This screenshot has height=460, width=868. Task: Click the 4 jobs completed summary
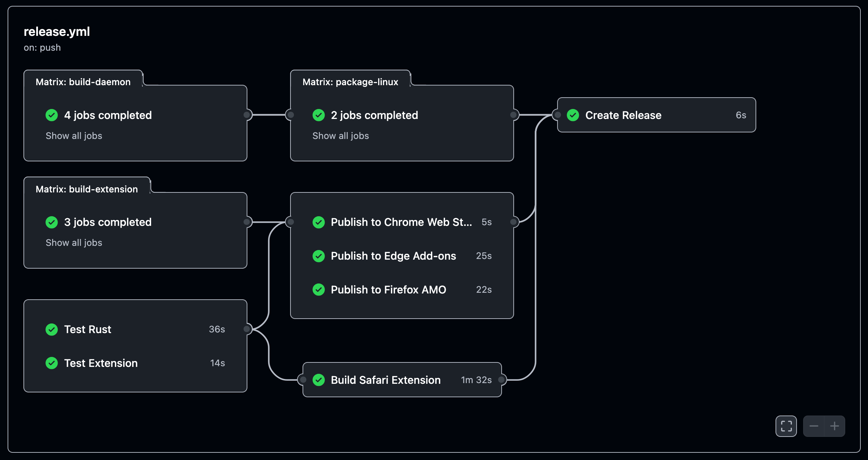[108, 115]
